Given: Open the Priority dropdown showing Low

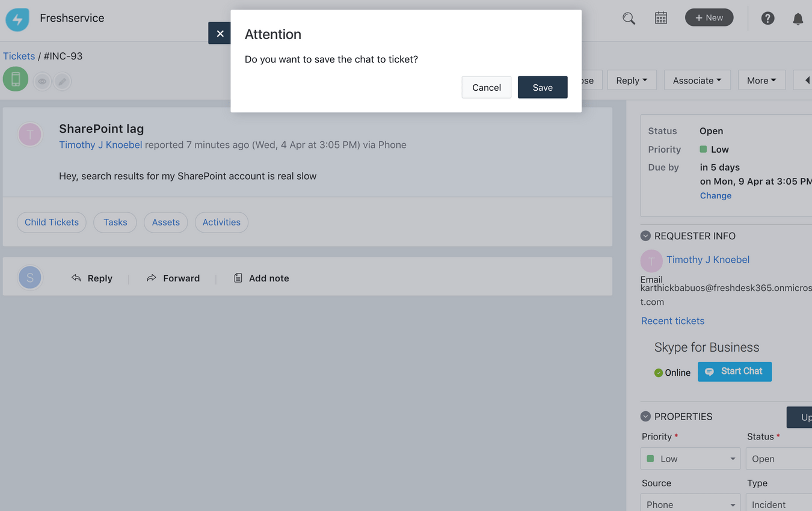Looking at the screenshot, I should (x=691, y=459).
